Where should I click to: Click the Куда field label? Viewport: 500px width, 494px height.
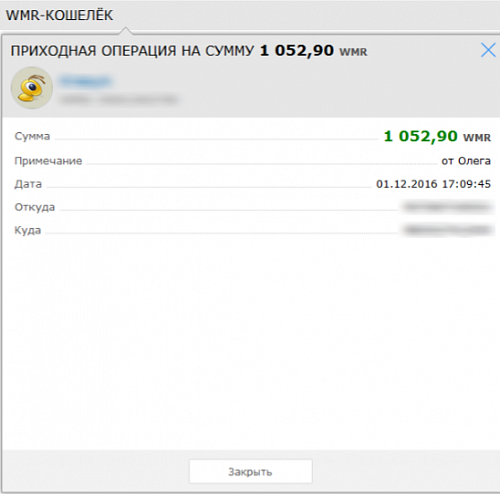28,230
